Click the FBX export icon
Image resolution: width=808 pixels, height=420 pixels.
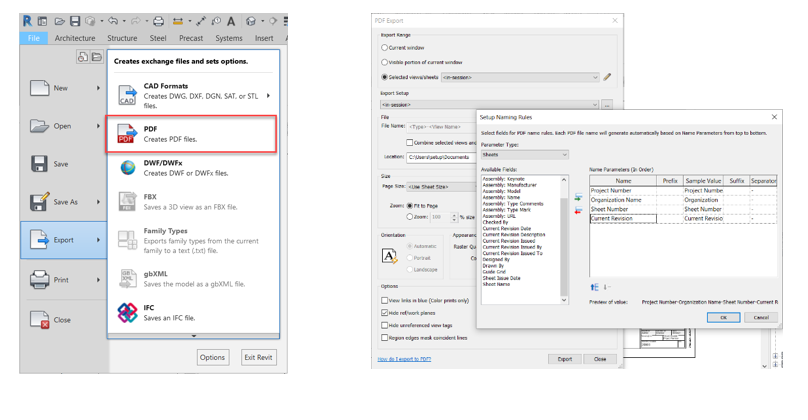click(x=127, y=201)
